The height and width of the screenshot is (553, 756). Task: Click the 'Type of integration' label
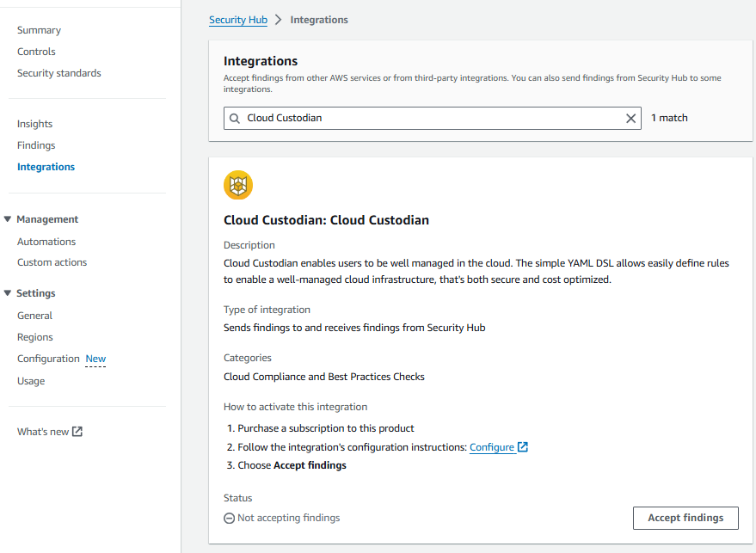click(x=267, y=310)
